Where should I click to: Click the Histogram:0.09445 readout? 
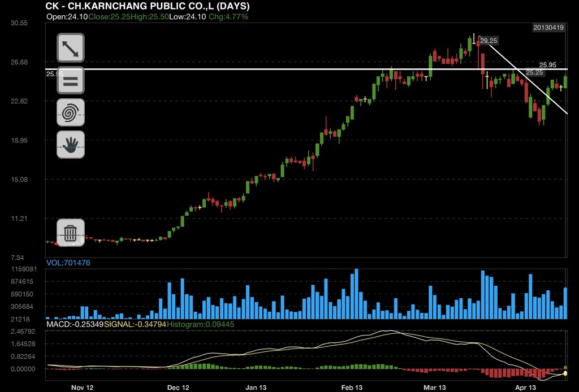[x=201, y=324]
